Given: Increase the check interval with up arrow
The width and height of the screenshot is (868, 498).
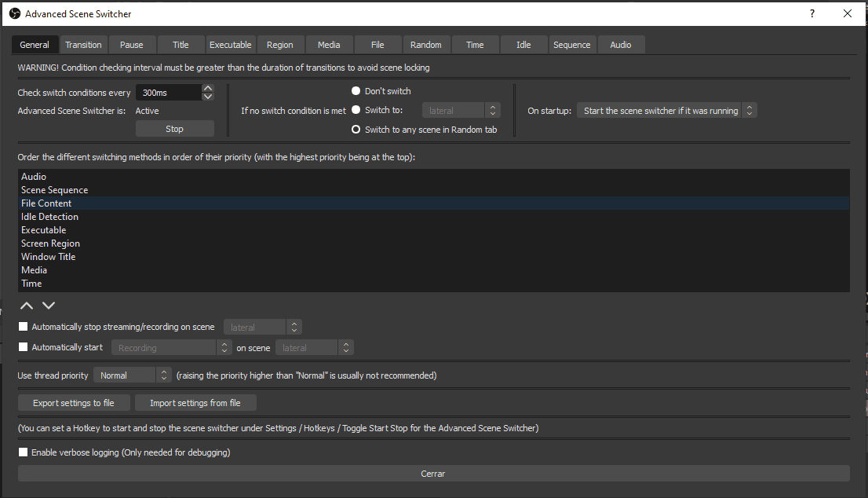Looking at the screenshot, I should click(x=208, y=88).
